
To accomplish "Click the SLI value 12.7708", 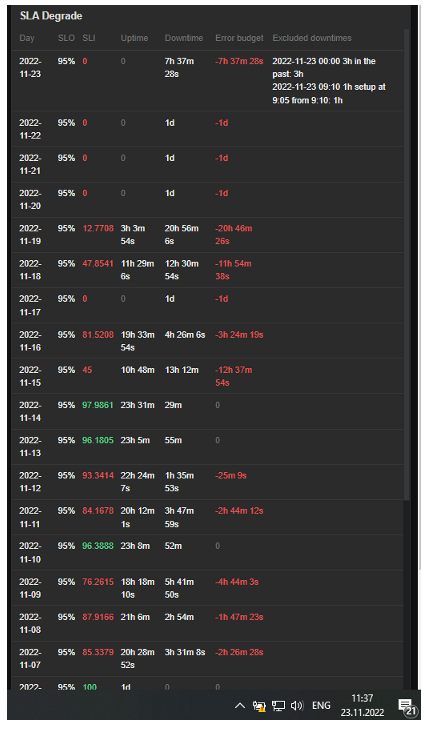I will pyautogui.click(x=98, y=228).
